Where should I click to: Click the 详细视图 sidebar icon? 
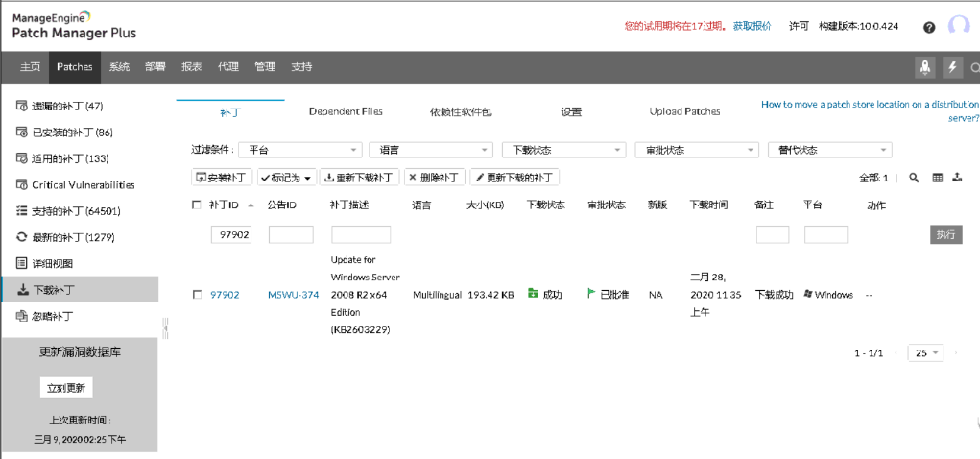21,263
